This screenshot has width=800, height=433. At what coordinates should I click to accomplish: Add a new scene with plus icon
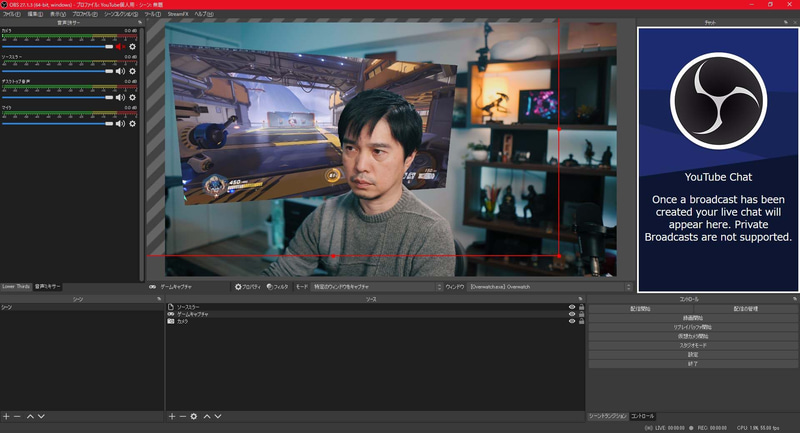pyautogui.click(x=6, y=416)
